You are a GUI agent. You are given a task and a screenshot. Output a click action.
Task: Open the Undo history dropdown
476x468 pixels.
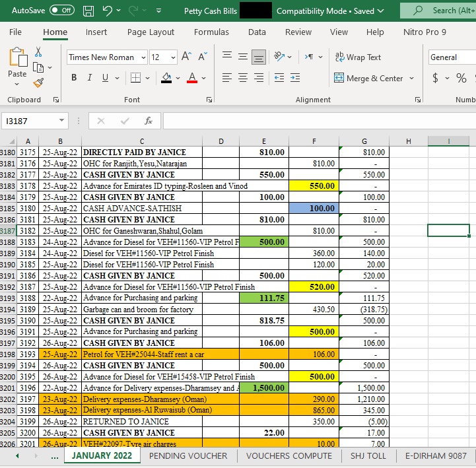pos(119,11)
